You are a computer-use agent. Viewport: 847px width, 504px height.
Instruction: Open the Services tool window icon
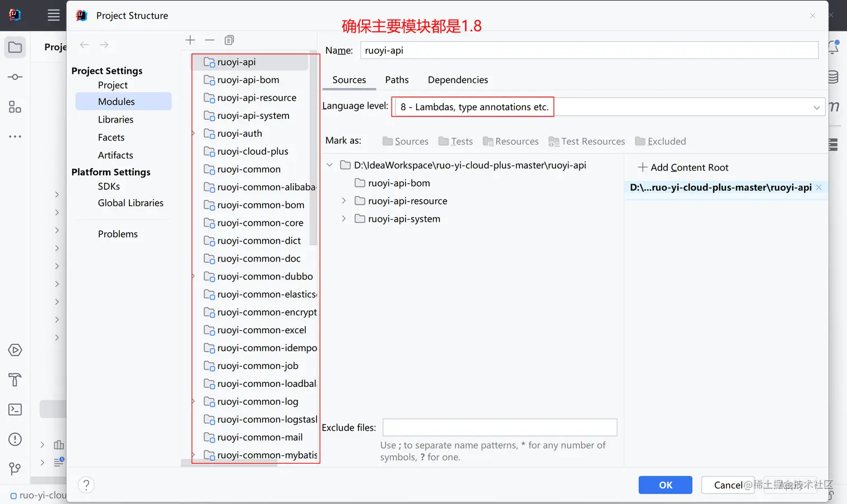click(15, 350)
